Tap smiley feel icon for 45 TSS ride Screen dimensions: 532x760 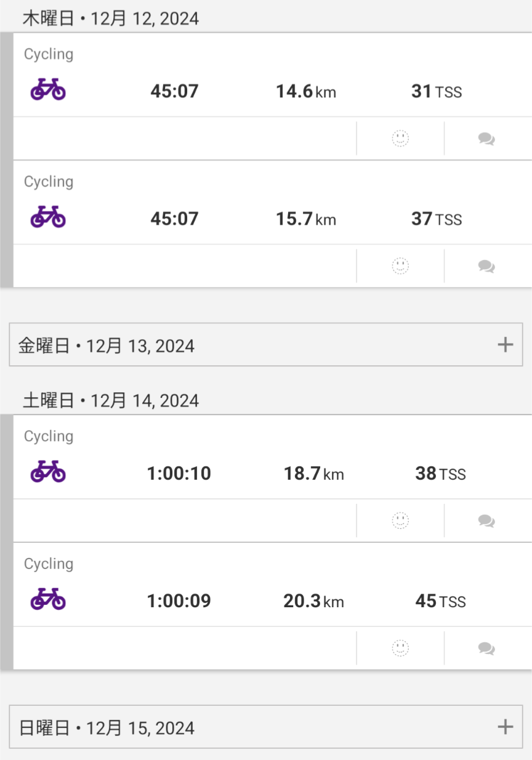[x=400, y=649]
